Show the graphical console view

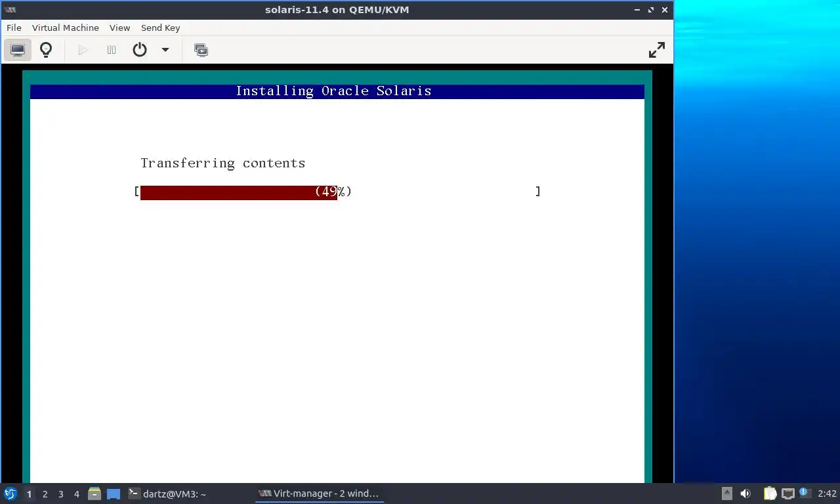(18, 50)
